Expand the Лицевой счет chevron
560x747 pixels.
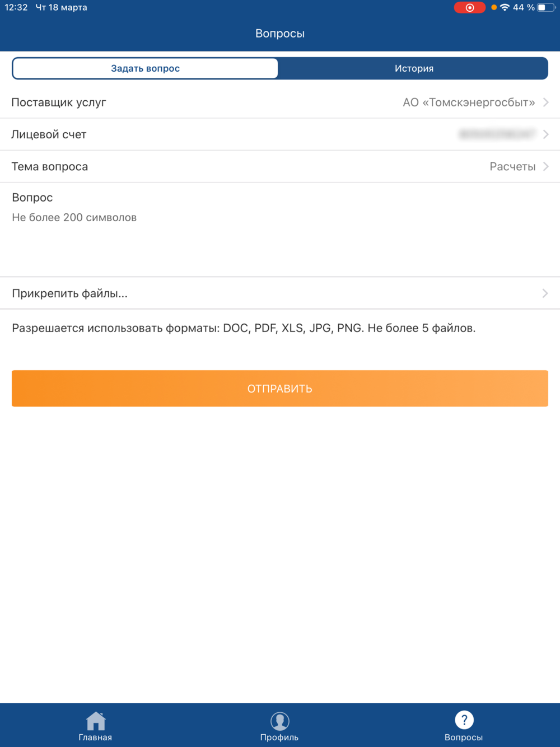(545, 134)
